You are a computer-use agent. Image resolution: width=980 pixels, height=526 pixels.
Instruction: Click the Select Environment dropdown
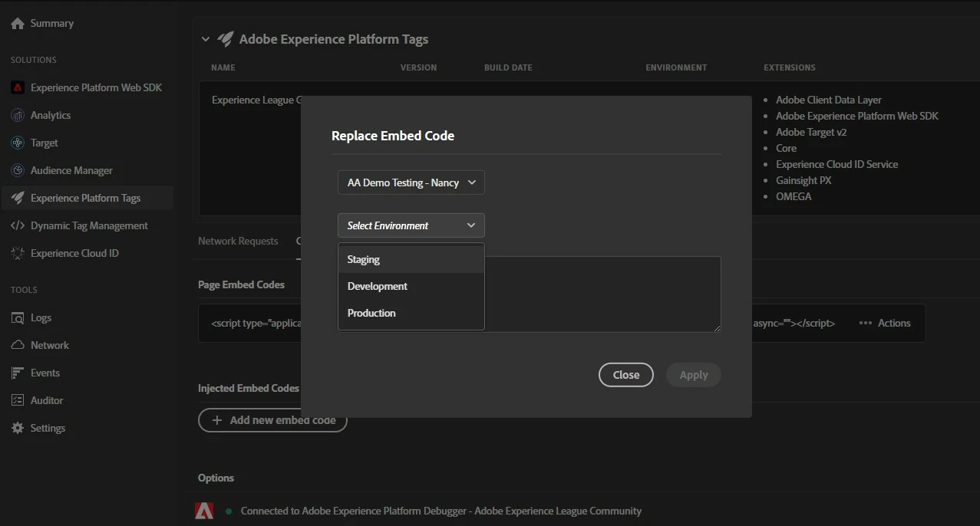[x=411, y=225]
